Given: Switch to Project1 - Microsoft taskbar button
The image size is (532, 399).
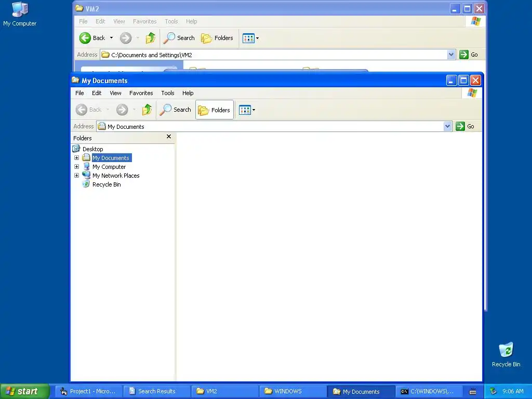Looking at the screenshot, I should (88, 391).
